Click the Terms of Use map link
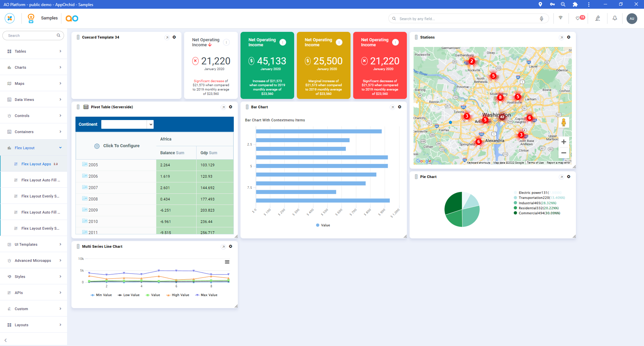644x346 pixels. coord(535,163)
